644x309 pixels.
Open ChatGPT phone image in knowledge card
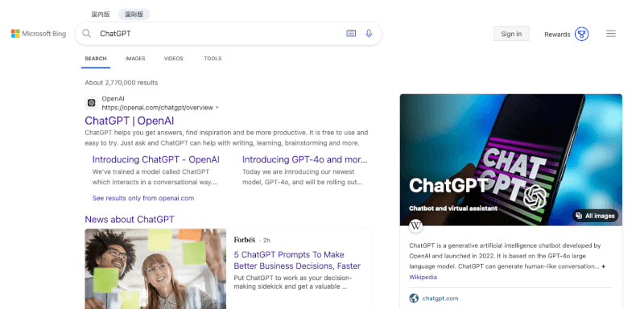(511, 159)
